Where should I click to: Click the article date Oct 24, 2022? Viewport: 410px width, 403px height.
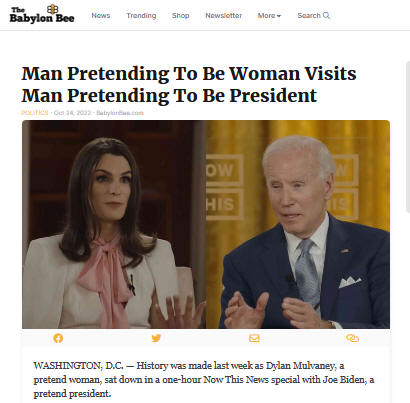pyautogui.click(x=72, y=113)
